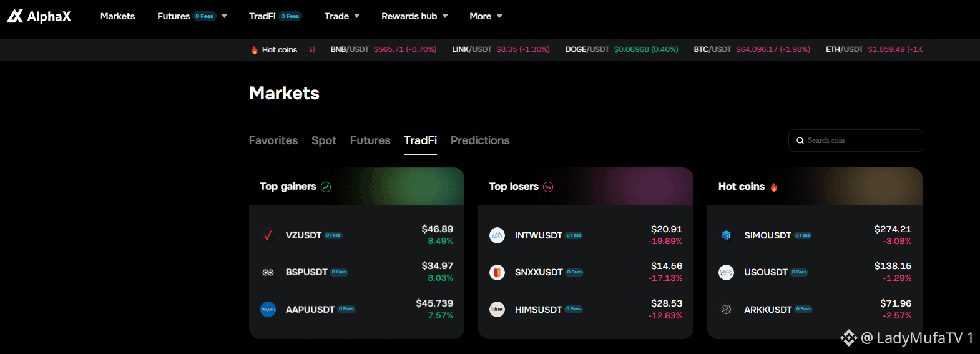Click SIMOUSDT price $274.21
This screenshot has width=980, height=354.
(x=893, y=229)
